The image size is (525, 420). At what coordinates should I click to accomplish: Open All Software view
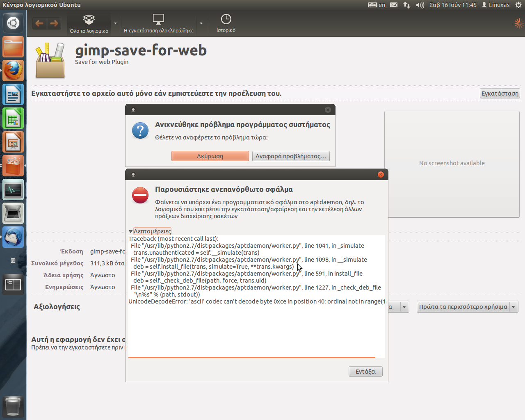pos(89,24)
